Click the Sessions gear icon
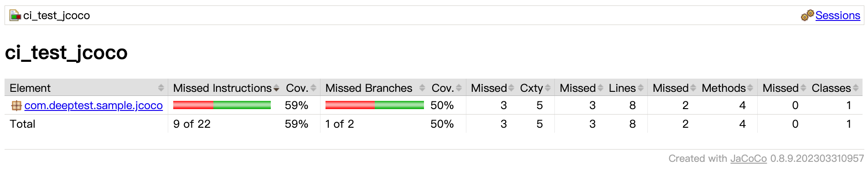This screenshot has width=868, height=170. coord(807,15)
